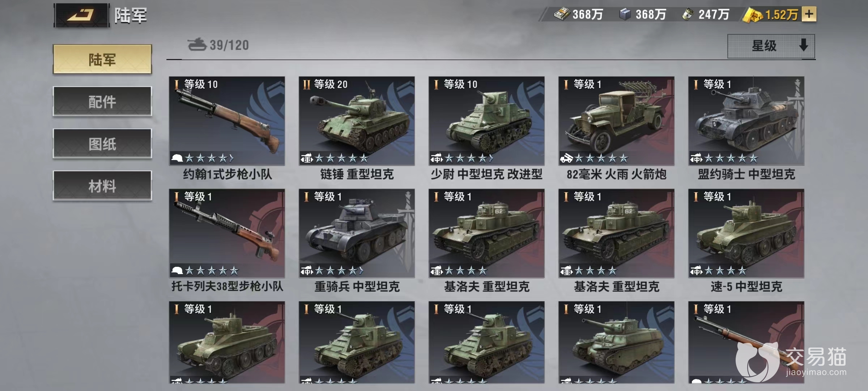
Task: Switch to the 配件 tab
Action: click(x=102, y=101)
